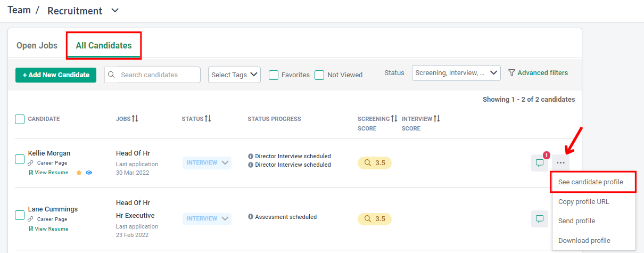The image size is (644, 253).
Task: Open the Select Tags dropdown
Action: tap(234, 75)
